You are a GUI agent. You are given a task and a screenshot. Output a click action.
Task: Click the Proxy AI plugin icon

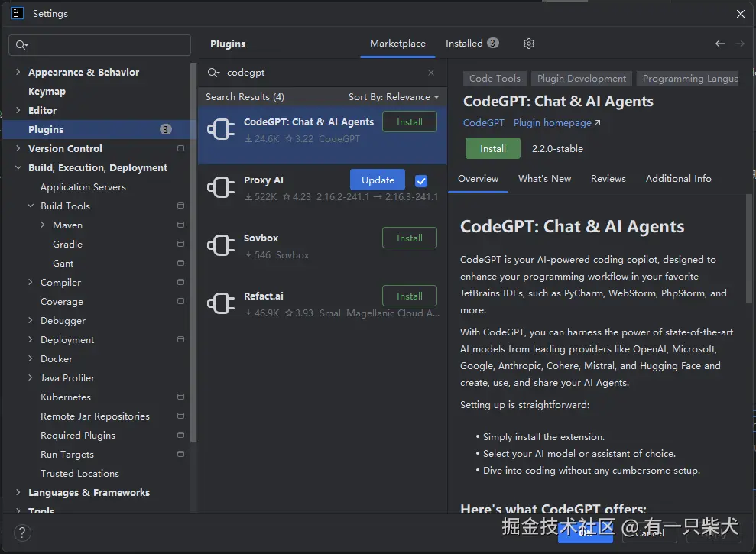click(221, 187)
